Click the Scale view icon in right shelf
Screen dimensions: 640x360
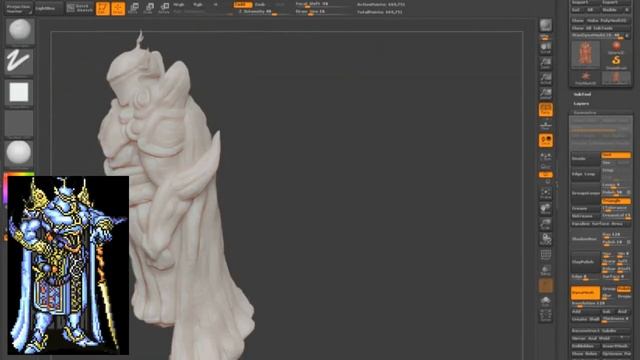click(x=546, y=224)
